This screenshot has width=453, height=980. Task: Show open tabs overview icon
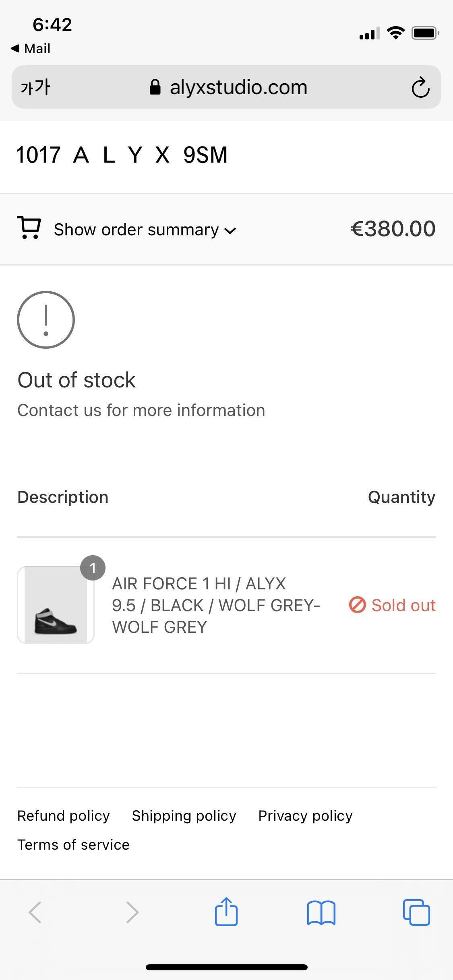(x=416, y=912)
